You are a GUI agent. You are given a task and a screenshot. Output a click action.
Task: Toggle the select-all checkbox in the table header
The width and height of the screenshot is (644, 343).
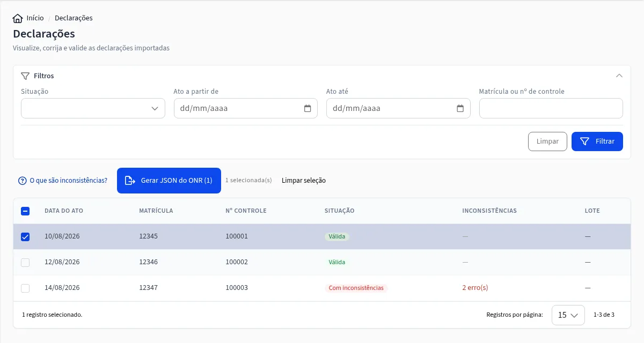tap(25, 211)
